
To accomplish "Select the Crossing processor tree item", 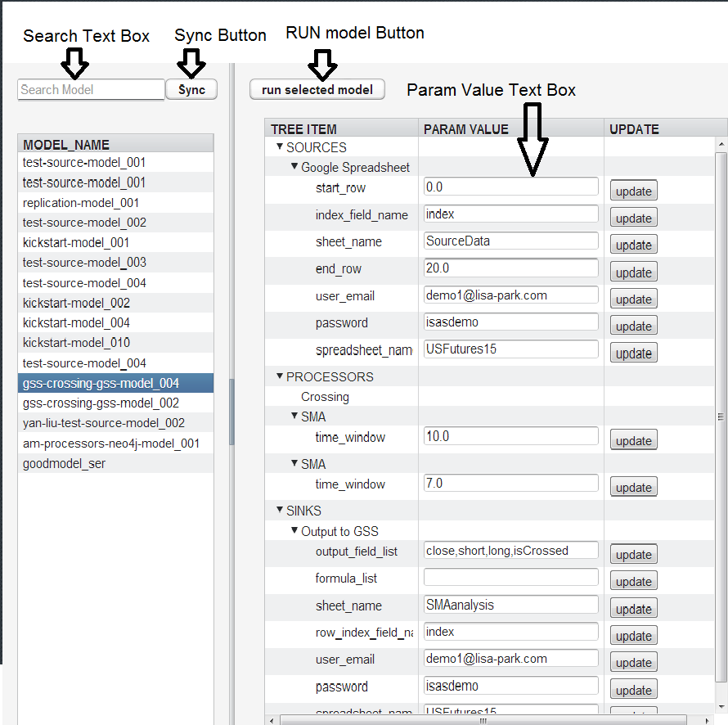I will coord(325,397).
